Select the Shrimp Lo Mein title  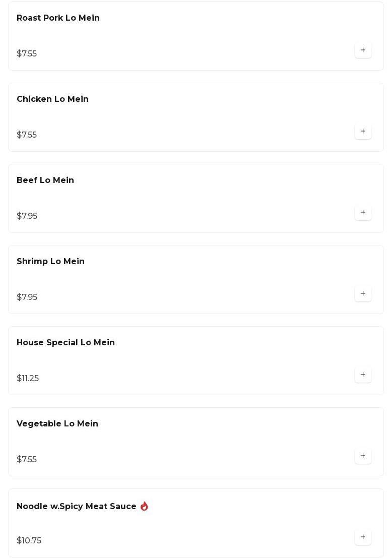(x=50, y=261)
